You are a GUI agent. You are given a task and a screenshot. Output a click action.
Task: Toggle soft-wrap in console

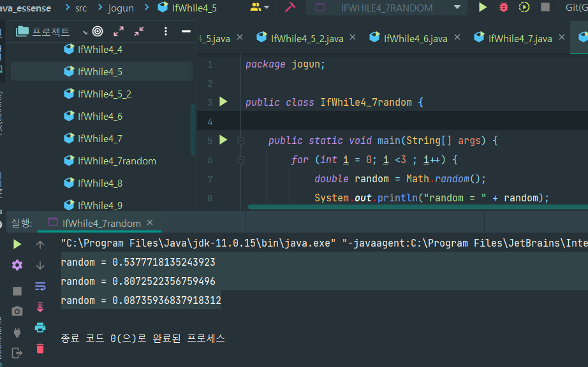click(x=40, y=287)
